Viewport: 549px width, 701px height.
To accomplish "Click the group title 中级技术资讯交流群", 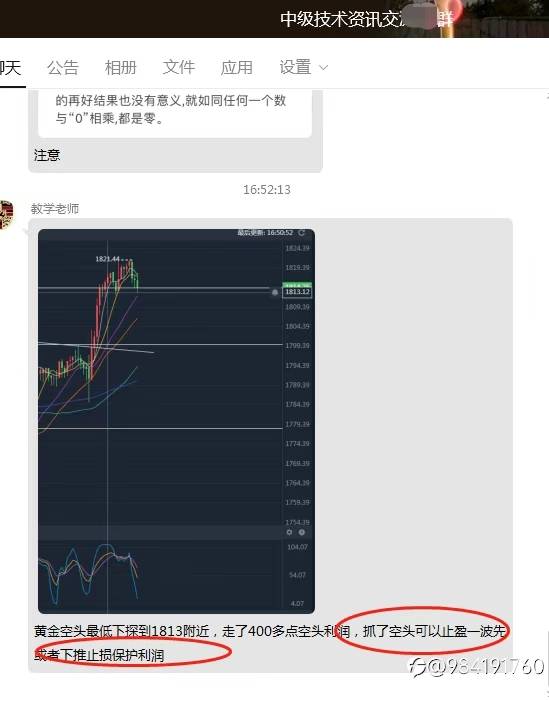I will (x=367, y=19).
